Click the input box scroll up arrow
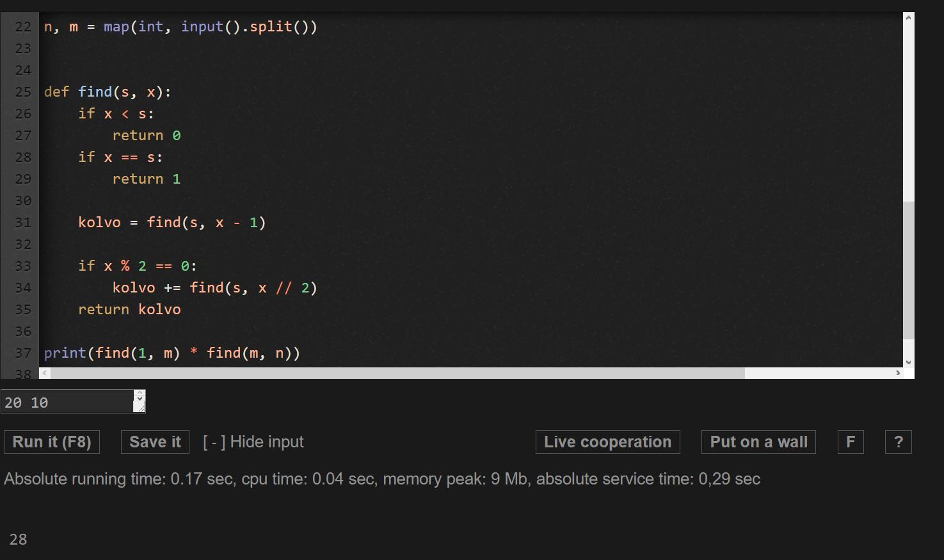This screenshot has height=560, width=944. [x=140, y=395]
